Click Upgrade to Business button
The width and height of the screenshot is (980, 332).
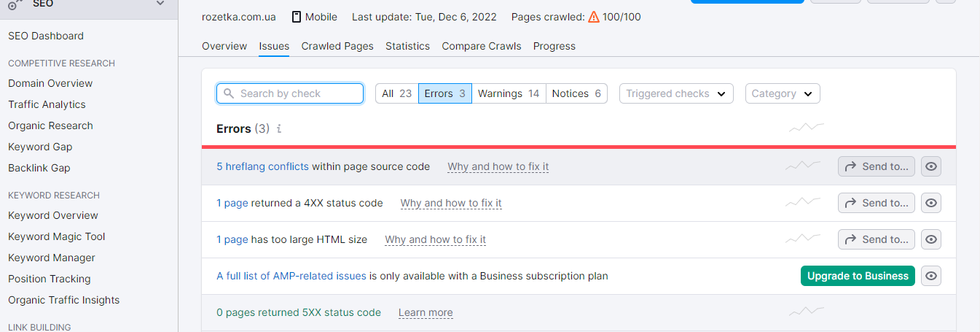(858, 276)
